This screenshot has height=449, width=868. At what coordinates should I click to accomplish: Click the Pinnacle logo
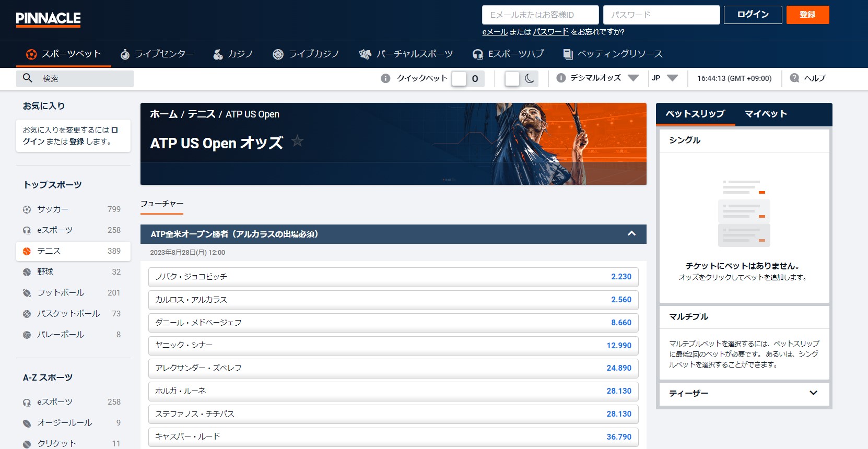coord(48,19)
